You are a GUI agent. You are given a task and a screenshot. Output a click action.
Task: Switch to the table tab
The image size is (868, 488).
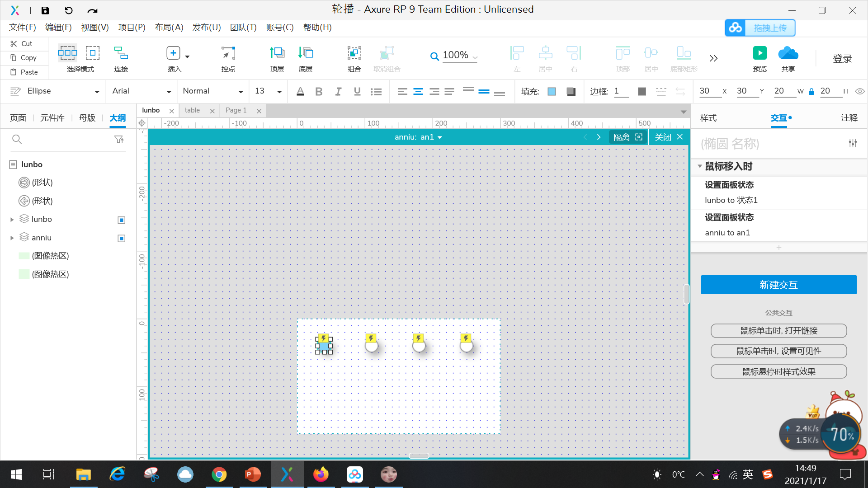pyautogui.click(x=193, y=110)
